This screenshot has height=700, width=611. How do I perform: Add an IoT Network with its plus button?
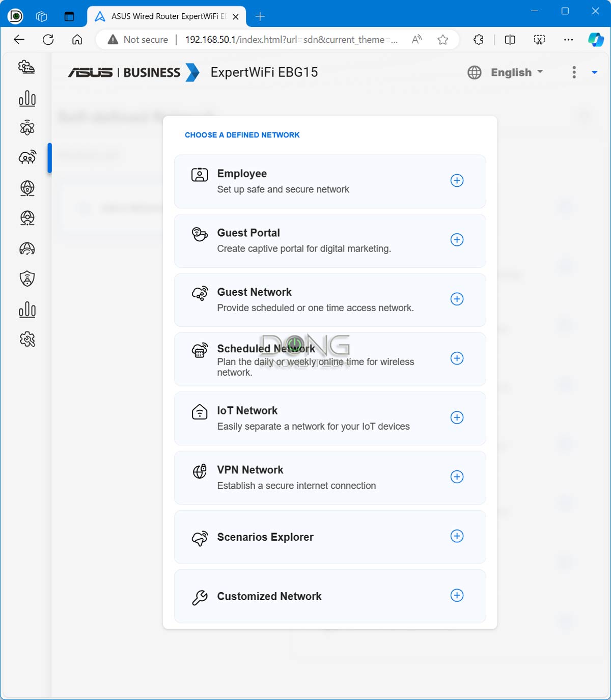(x=457, y=417)
